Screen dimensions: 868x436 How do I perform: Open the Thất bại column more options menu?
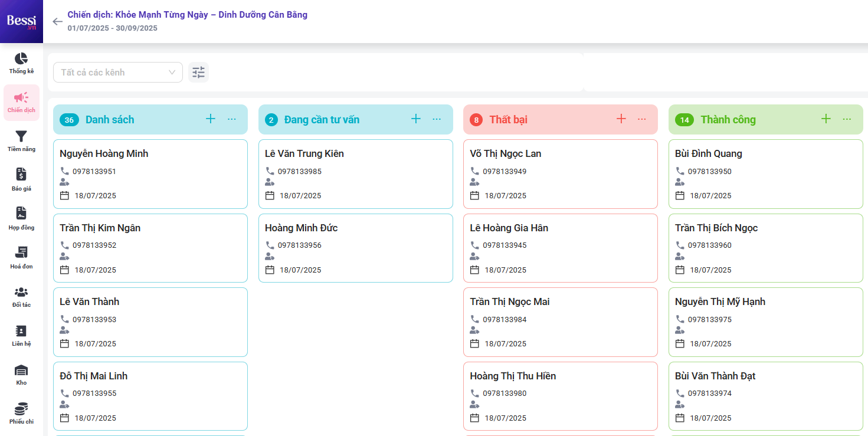point(642,119)
